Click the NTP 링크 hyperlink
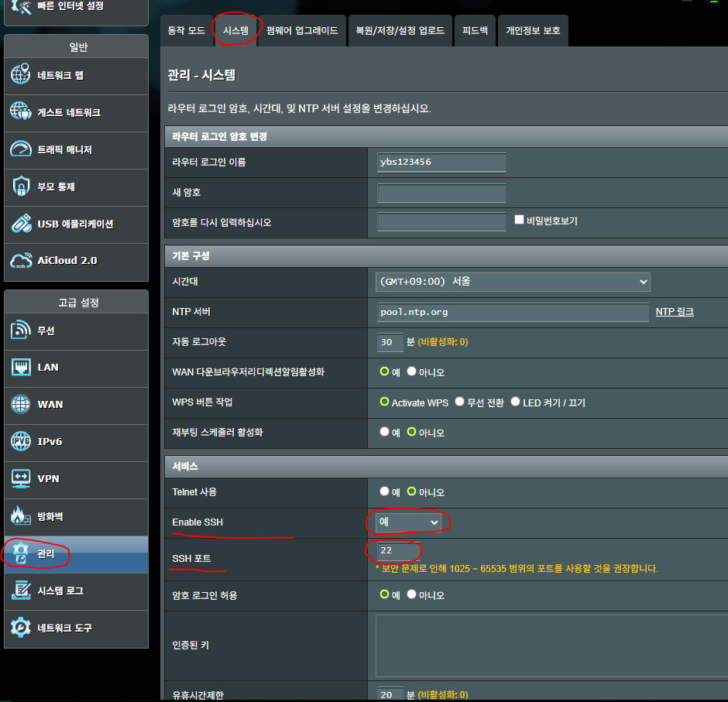Image resolution: width=728 pixels, height=702 pixels. [675, 312]
